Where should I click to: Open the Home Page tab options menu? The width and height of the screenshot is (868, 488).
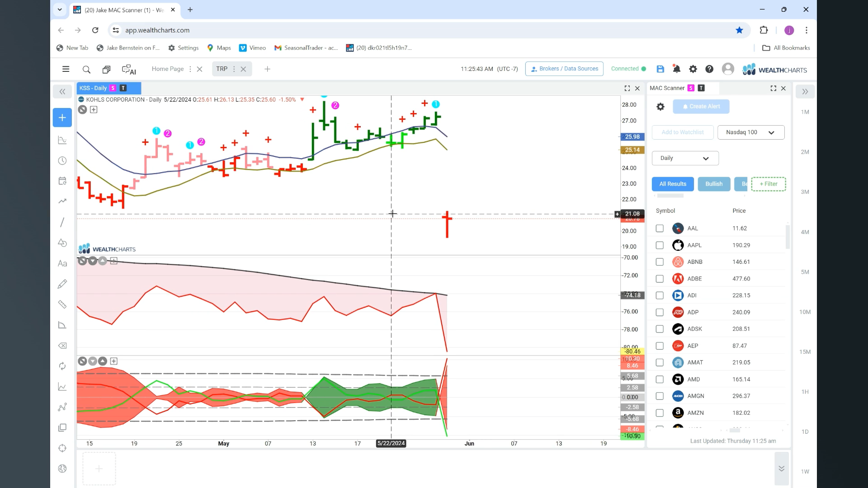pos(190,69)
